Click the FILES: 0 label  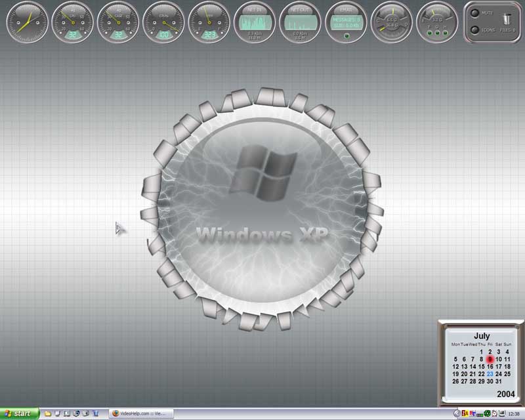[x=507, y=30]
